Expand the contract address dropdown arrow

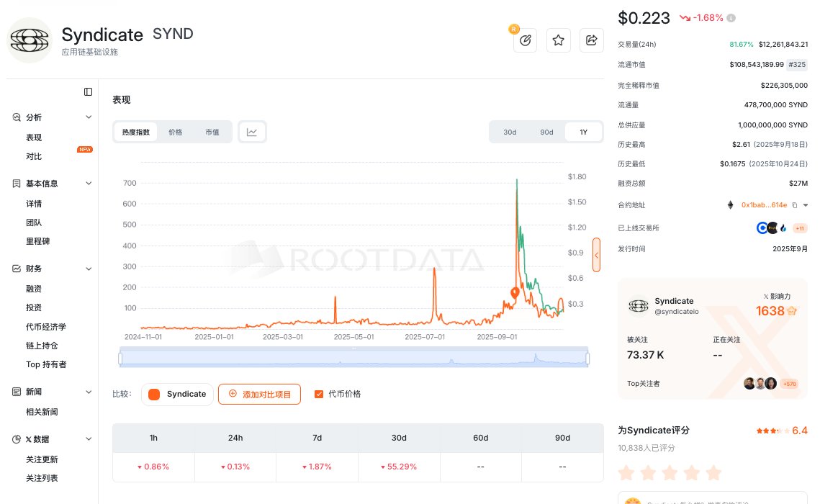pyautogui.click(x=805, y=205)
